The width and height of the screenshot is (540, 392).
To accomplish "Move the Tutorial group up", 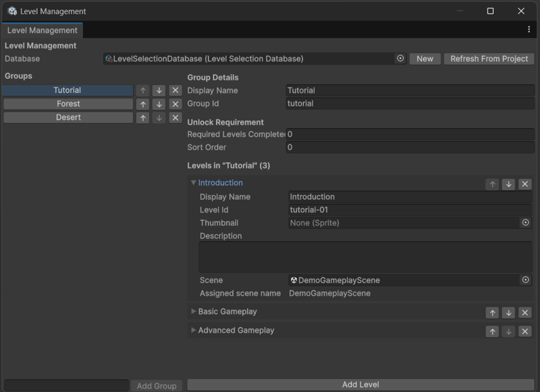I will tap(143, 91).
